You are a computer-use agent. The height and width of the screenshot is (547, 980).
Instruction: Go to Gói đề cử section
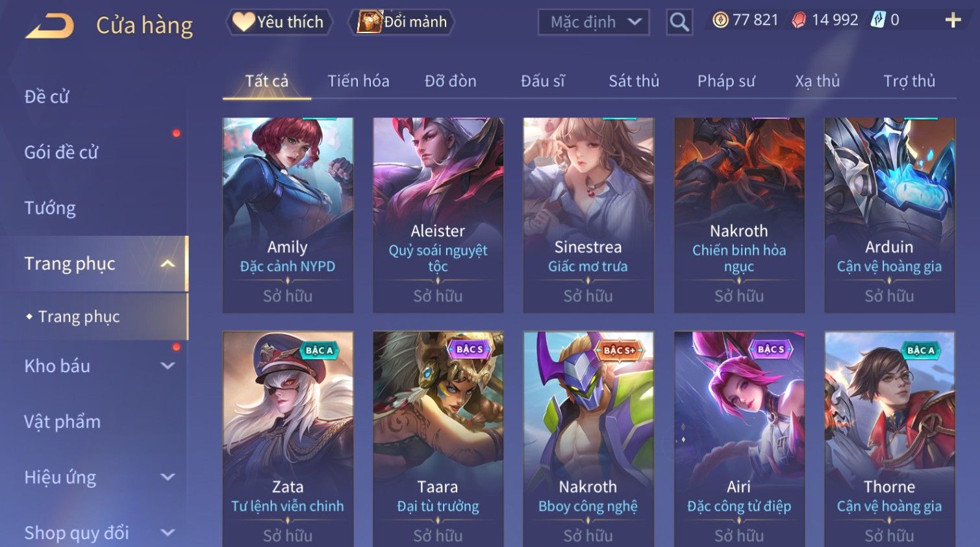pyautogui.click(x=61, y=153)
